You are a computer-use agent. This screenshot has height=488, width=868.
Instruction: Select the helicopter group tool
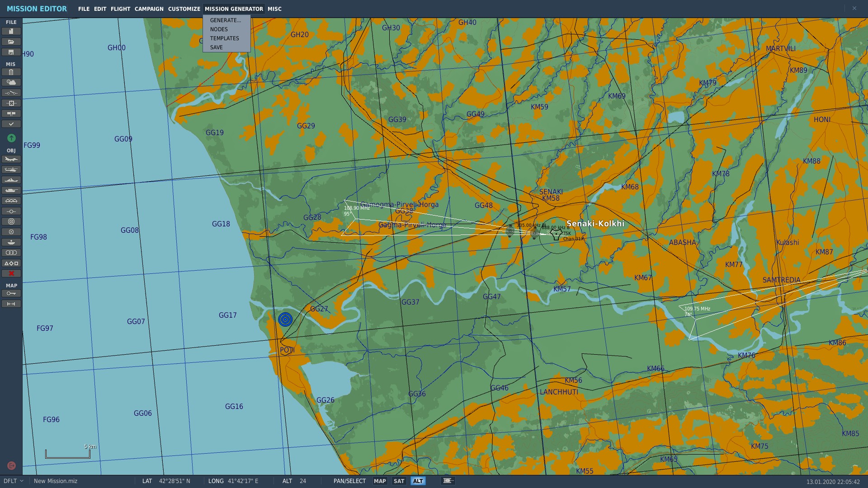11,169
